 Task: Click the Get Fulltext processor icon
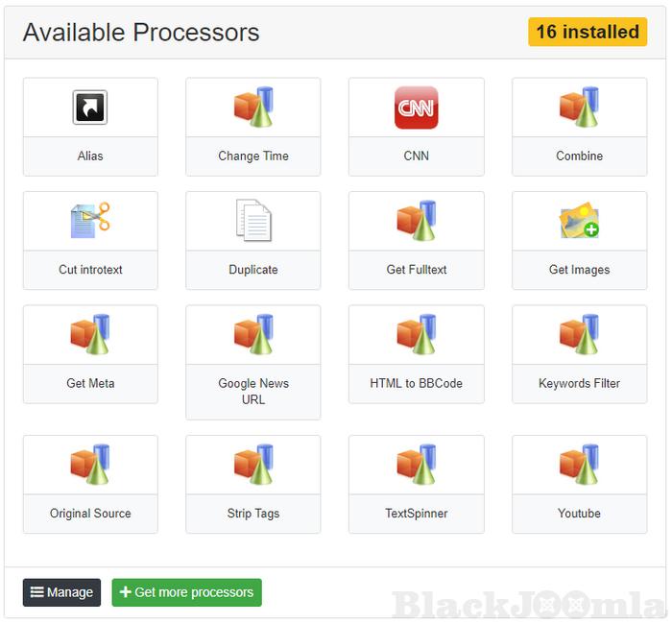point(416,221)
